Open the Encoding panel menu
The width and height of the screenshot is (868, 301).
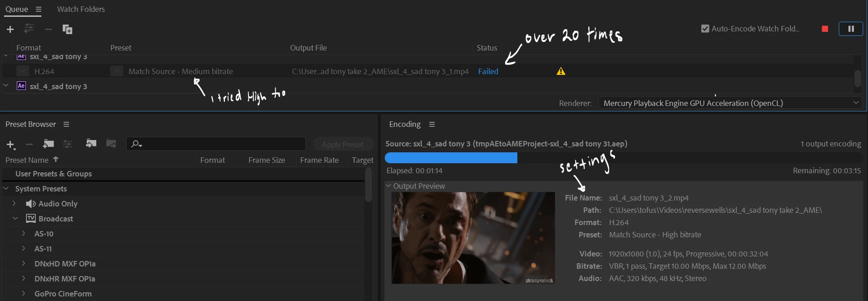(432, 124)
